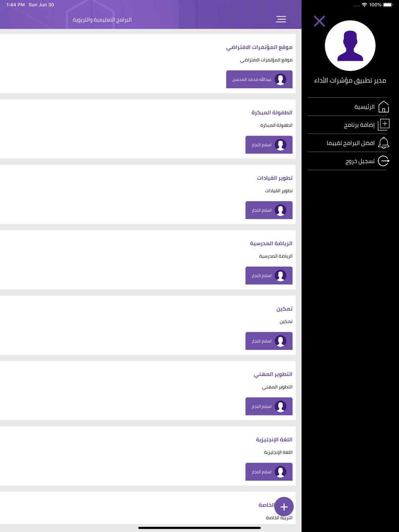399x532 pixels.
Task: Select افضل البرامج تقييما menu entry
Action: click(x=347, y=143)
